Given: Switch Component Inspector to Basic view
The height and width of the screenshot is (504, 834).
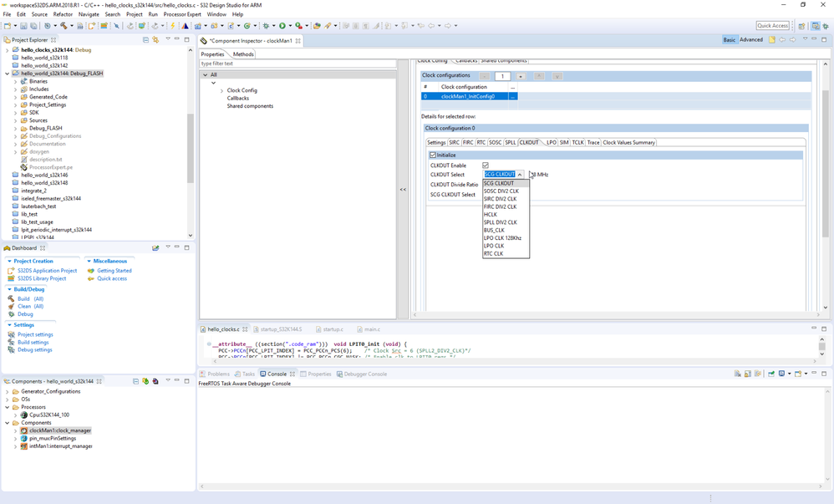Looking at the screenshot, I should 730,39.
